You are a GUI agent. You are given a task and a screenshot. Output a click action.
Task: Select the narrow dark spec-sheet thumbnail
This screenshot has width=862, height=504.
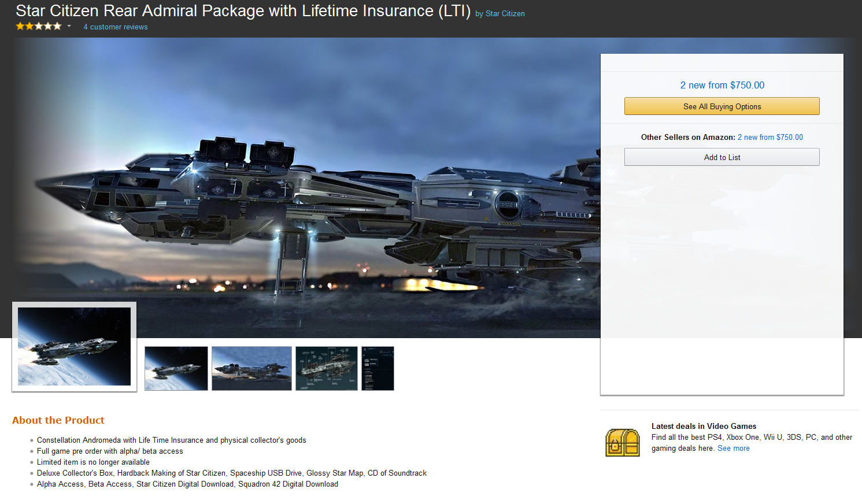click(x=378, y=369)
